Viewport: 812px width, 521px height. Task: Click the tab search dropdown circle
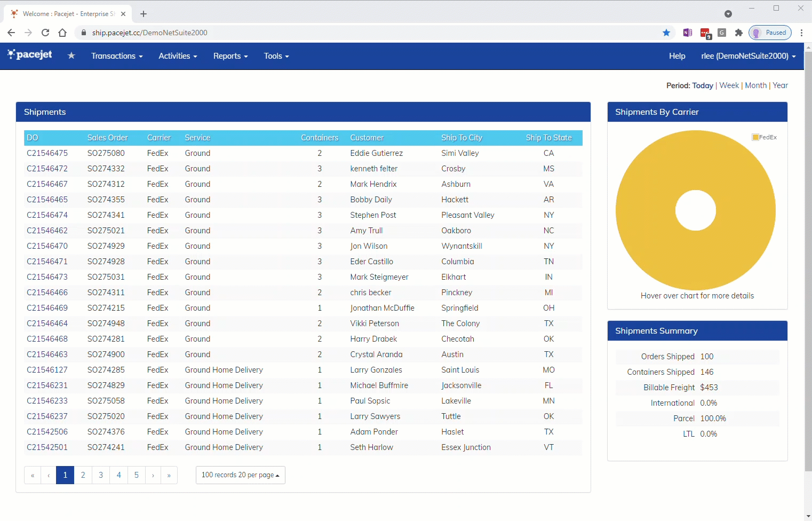728,14
